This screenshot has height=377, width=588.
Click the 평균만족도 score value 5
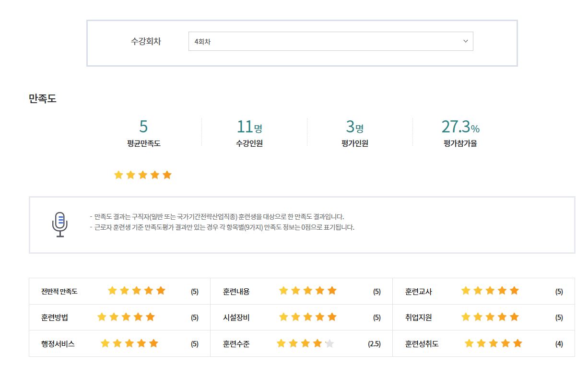143,127
